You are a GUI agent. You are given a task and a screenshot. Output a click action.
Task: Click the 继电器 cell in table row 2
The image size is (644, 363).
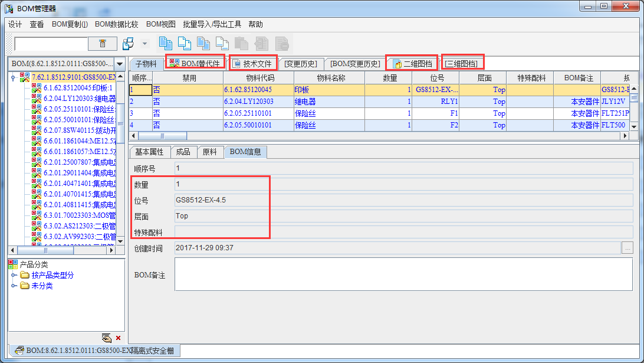[x=330, y=102]
